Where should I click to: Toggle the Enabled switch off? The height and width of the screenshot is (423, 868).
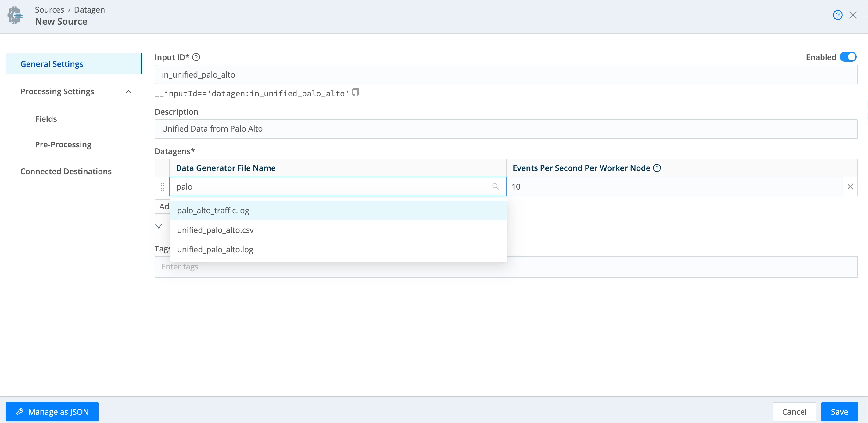848,57
